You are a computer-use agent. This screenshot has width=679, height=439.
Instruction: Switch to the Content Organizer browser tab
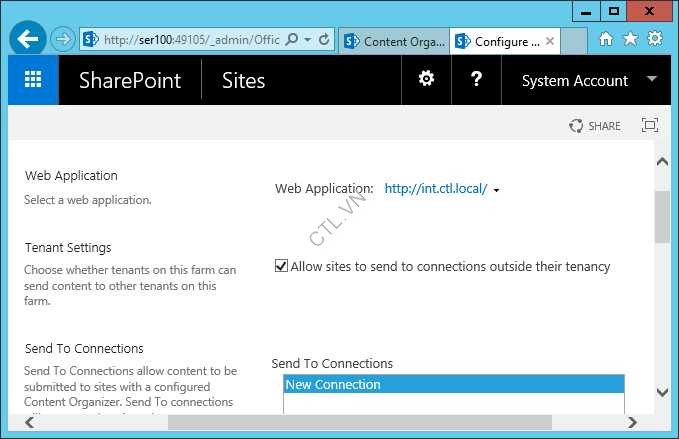[394, 41]
